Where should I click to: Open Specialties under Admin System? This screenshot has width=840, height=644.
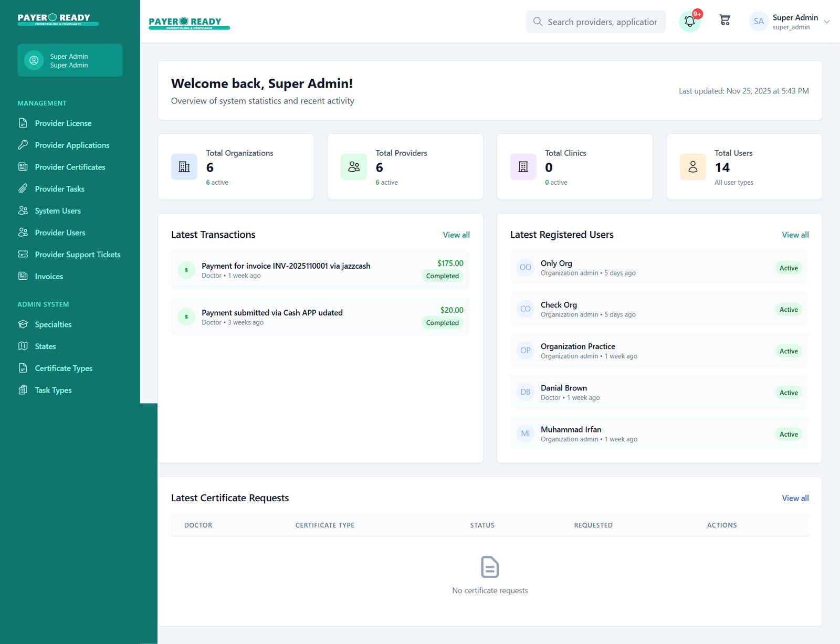click(53, 325)
